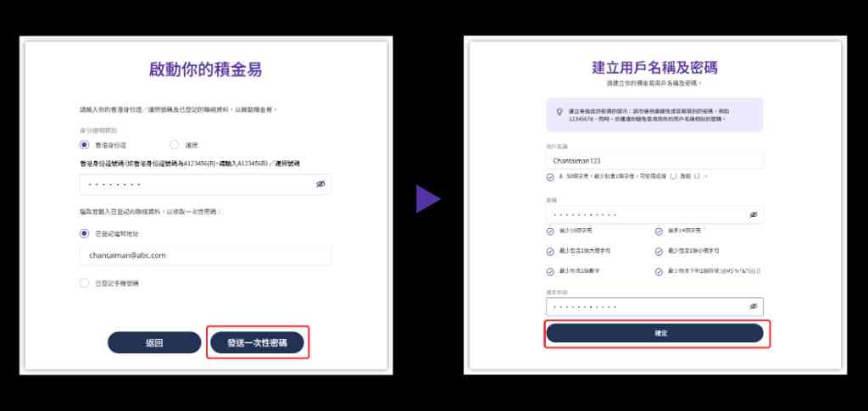Choose the 已登記手機號碼 radio option

[x=84, y=283]
